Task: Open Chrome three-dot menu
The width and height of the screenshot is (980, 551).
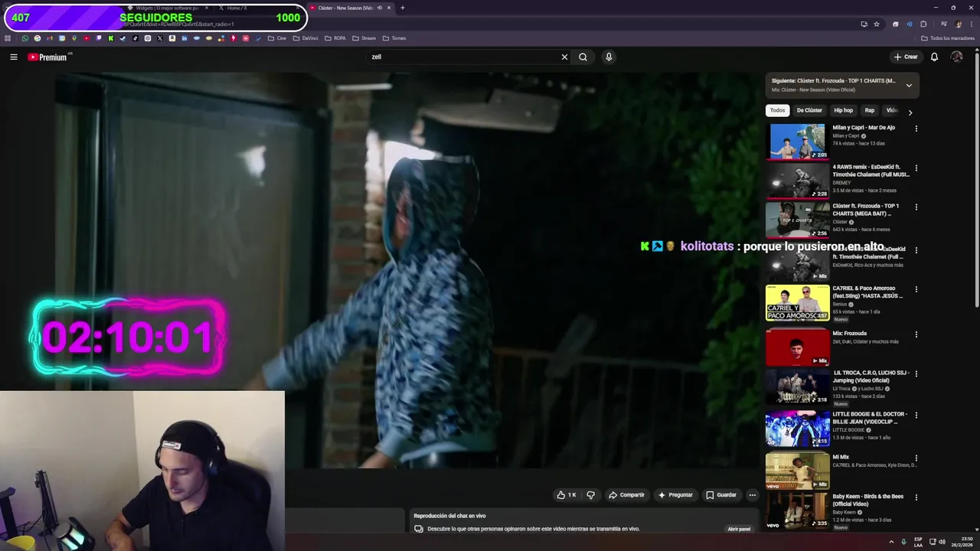Action: 972,24
